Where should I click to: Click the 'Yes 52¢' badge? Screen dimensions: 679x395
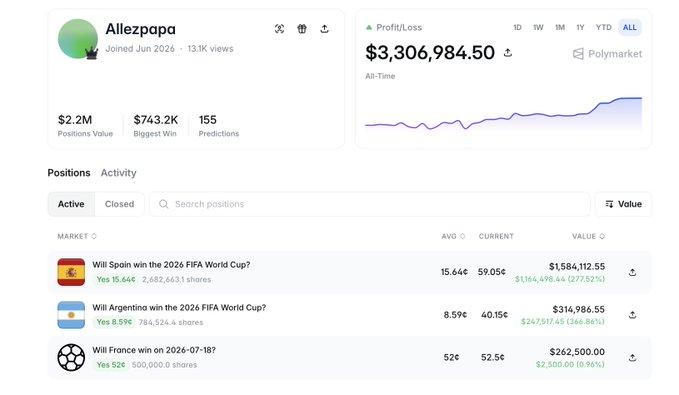pyautogui.click(x=111, y=365)
